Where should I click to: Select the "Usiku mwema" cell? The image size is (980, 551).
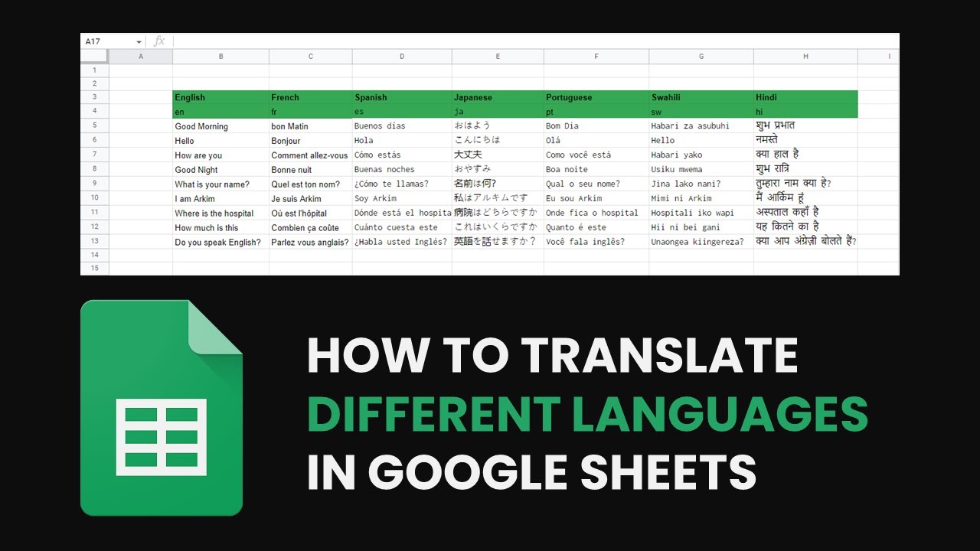701,170
